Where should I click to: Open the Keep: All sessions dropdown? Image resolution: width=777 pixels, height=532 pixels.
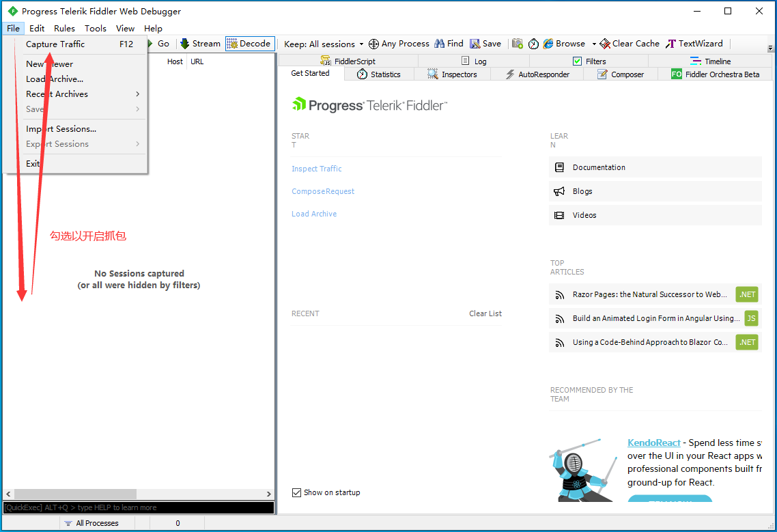tap(324, 44)
